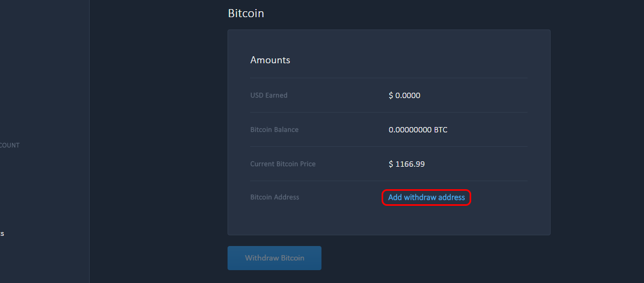Click the Current Bitcoin Price label
The image size is (644, 283).
tap(283, 164)
